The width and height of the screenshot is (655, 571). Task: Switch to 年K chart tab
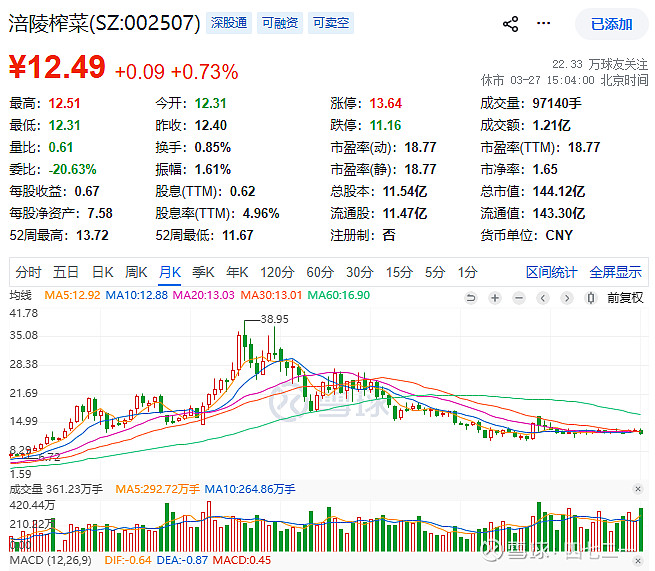[x=237, y=272]
